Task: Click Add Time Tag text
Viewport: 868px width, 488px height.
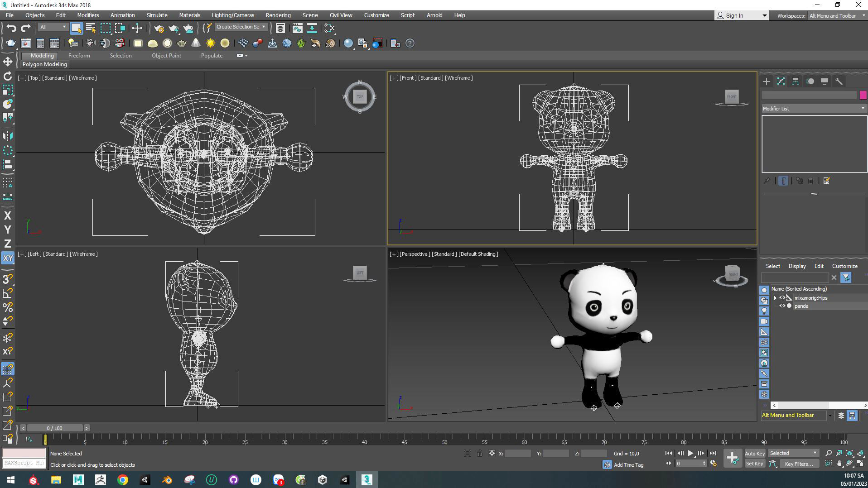Action: point(628,465)
